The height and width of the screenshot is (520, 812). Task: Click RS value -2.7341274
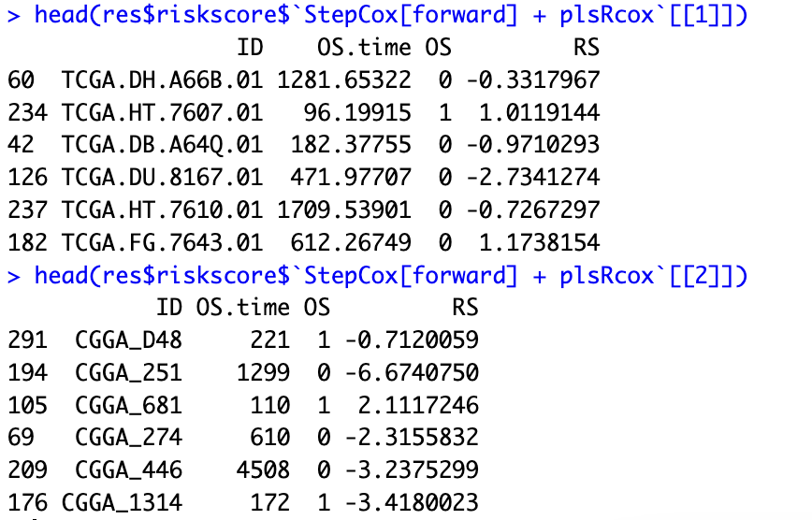[533, 178]
